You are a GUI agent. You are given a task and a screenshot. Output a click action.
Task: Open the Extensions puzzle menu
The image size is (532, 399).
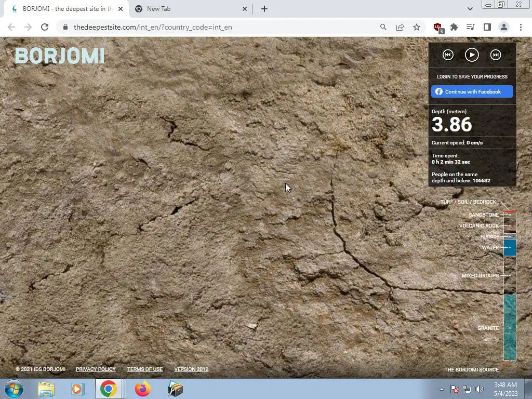click(454, 27)
